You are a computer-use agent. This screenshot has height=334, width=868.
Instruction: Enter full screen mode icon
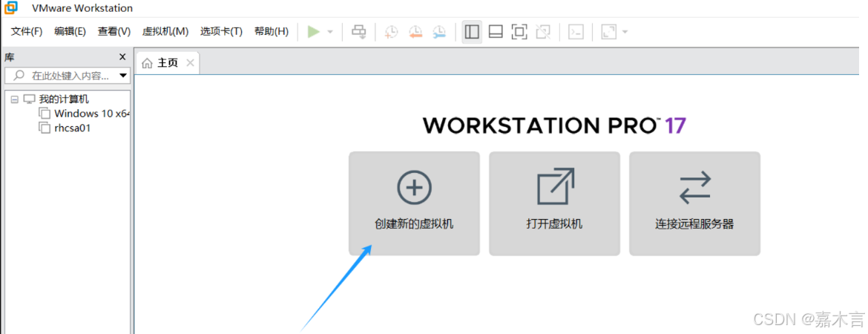coord(519,32)
